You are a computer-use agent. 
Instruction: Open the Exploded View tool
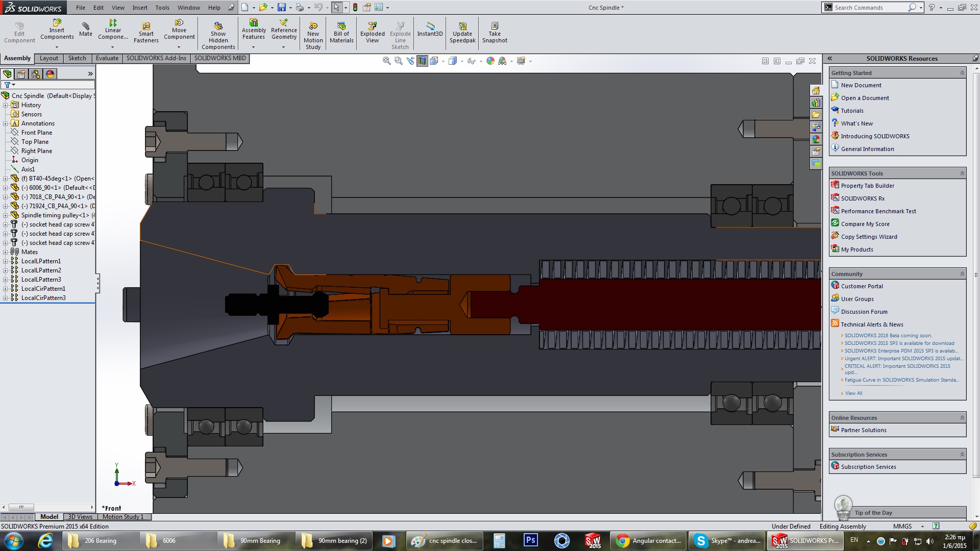click(372, 33)
